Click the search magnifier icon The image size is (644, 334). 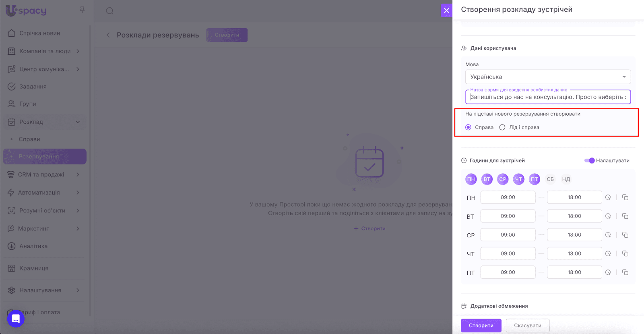[109, 11]
